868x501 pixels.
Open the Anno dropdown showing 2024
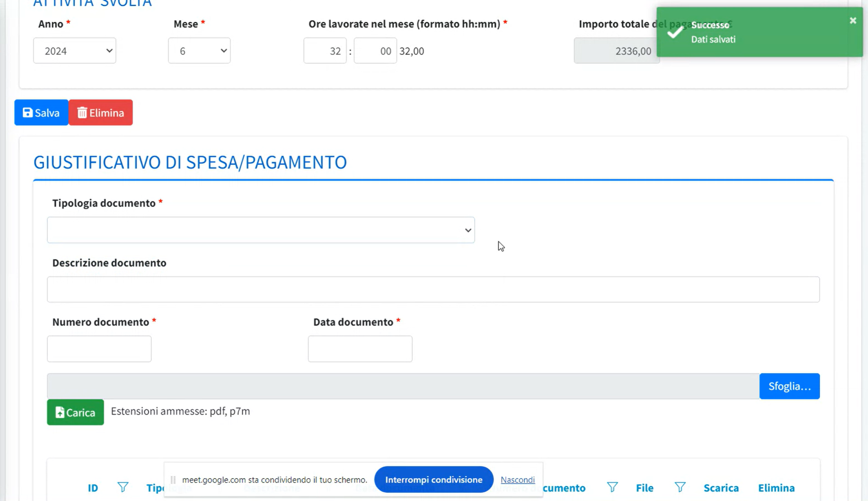pos(75,51)
